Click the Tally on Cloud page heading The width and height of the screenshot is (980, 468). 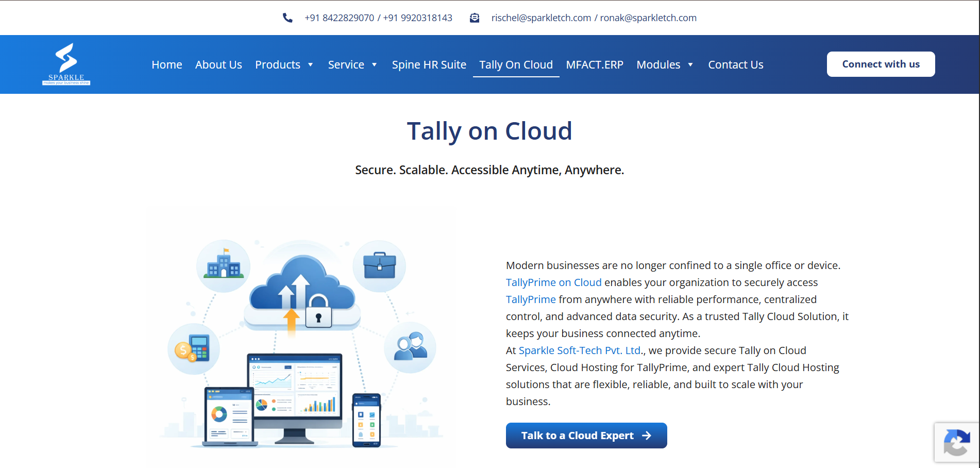[489, 131]
